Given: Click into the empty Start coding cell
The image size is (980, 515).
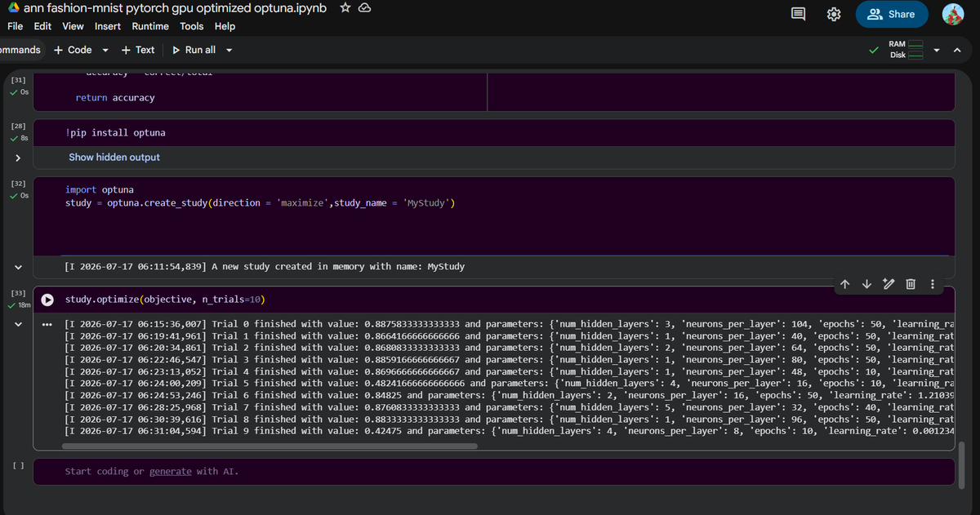Looking at the screenshot, I should click(493, 471).
